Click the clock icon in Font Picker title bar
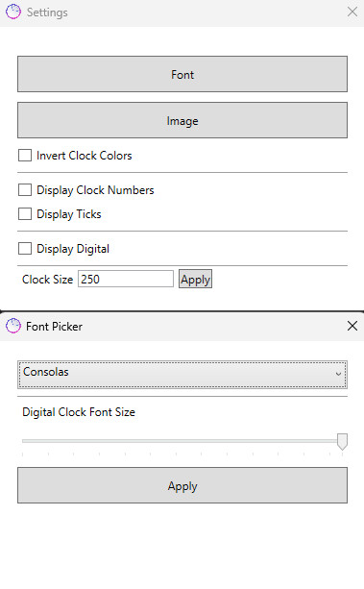The image size is (364, 589). pyautogui.click(x=13, y=326)
